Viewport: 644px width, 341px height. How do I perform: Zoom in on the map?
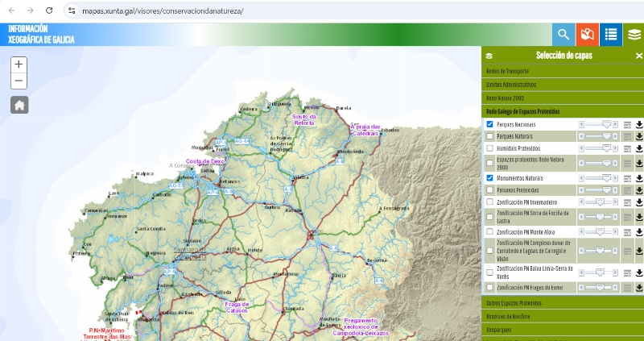[x=19, y=64]
